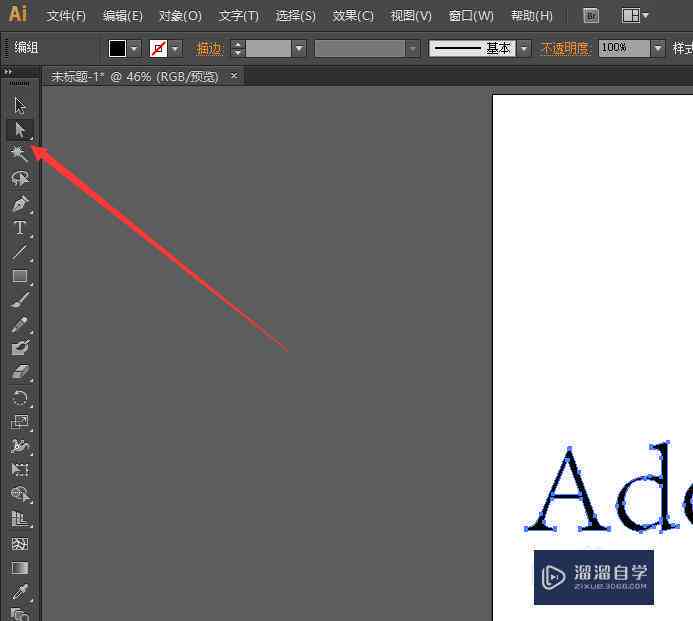Select the Eraser tool
Screen dimensions: 693x621
tap(20, 372)
